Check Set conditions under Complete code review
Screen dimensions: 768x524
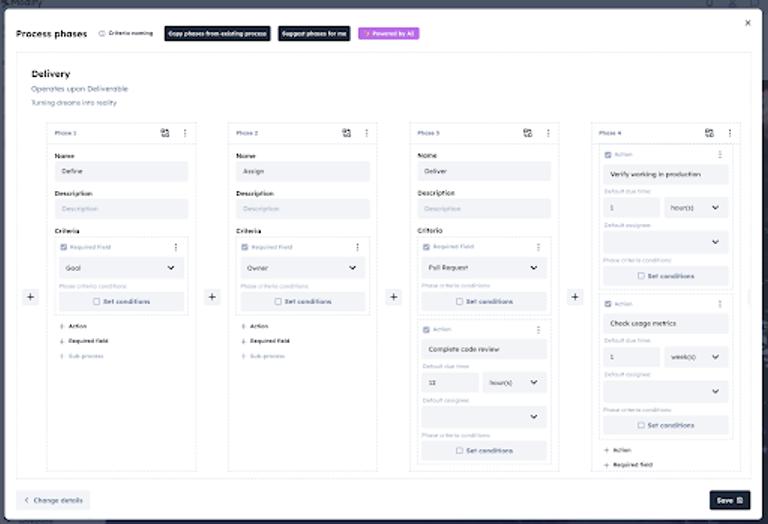click(459, 451)
